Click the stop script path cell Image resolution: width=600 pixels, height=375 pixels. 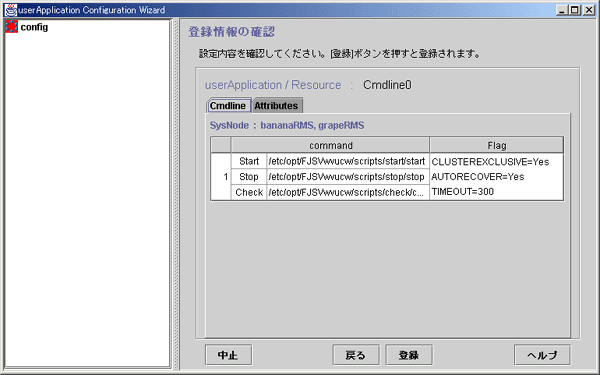pyautogui.click(x=347, y=177)
